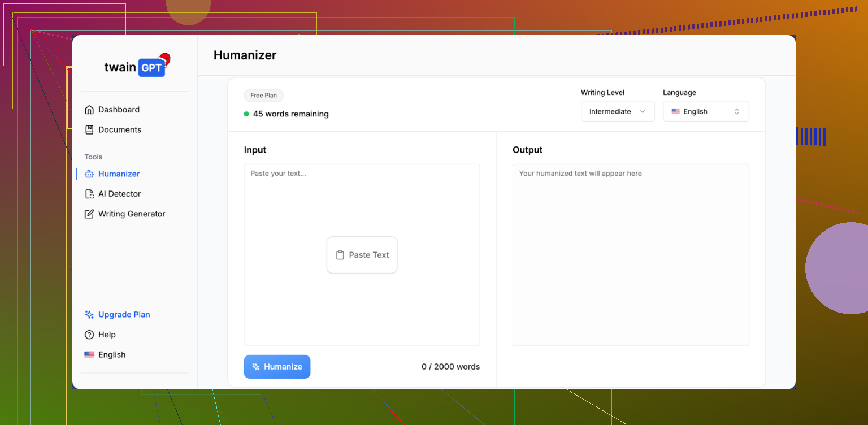The image size is (868, 425).
Task: Select AI Detector from Tools
Action: click(x=119, y=194)
